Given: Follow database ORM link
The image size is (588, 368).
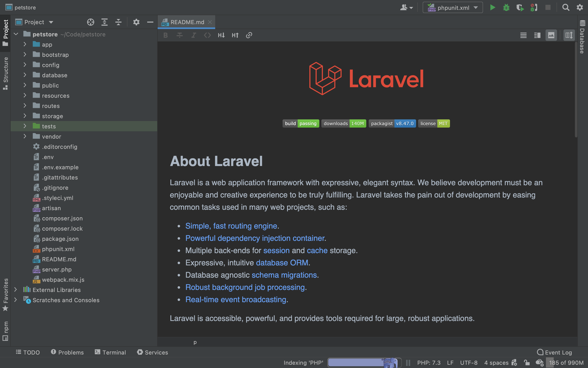Looking at the screenshot, I should [x=282, y=263].
